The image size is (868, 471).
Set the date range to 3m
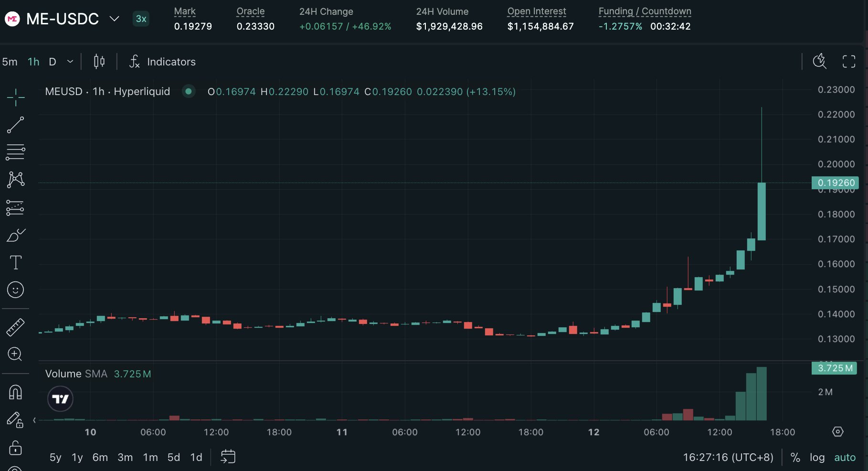(125, 458)
